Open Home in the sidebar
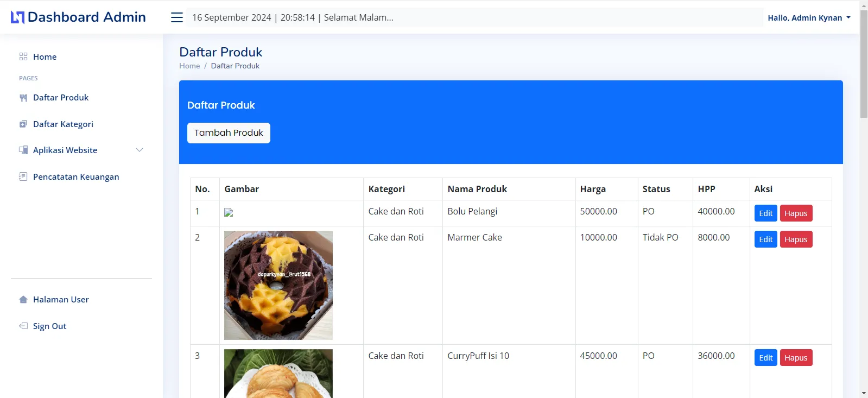 (x=45, y=56)
